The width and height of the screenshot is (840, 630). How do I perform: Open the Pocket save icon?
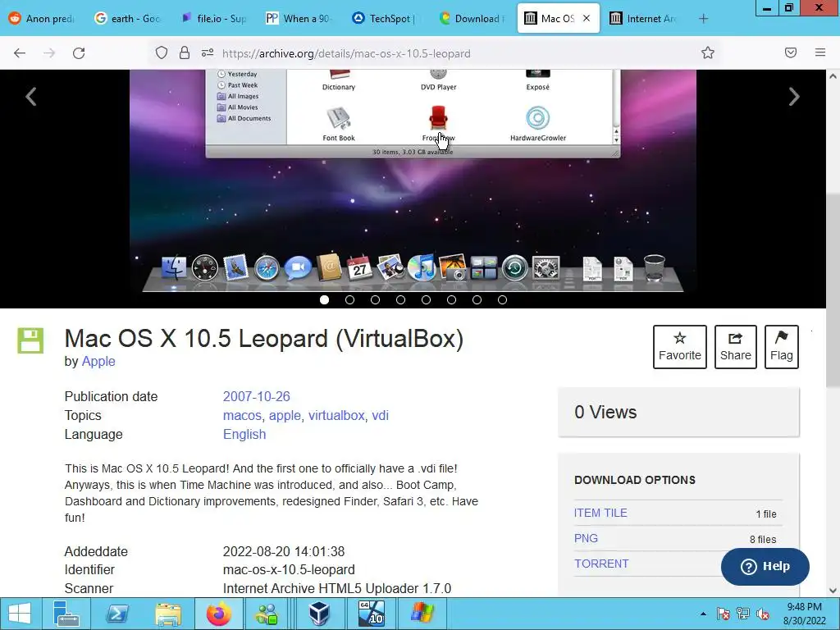[791, 52]
